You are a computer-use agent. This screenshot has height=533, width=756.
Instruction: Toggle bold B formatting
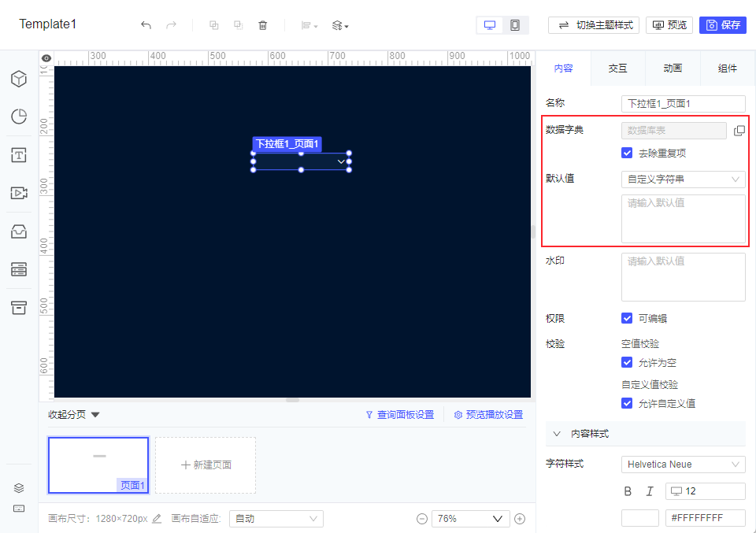click(x=628, y=491)
